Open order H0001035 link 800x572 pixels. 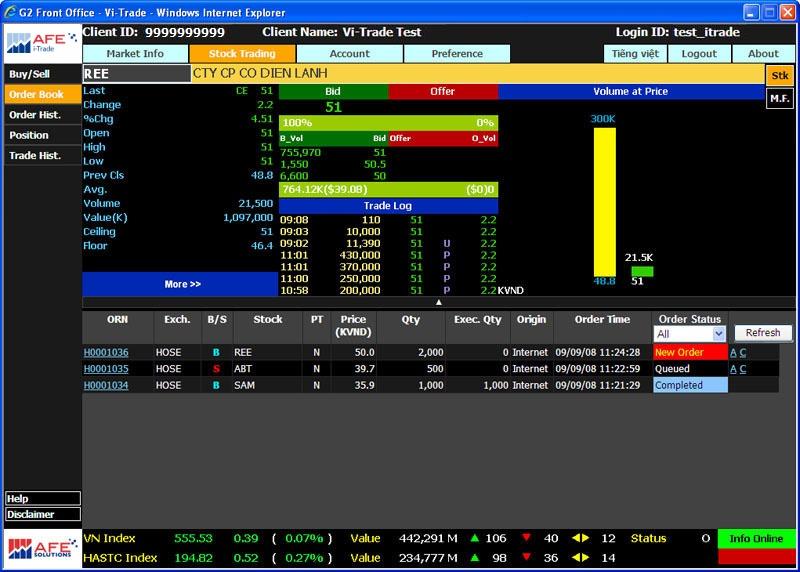[x=106, y=368]
